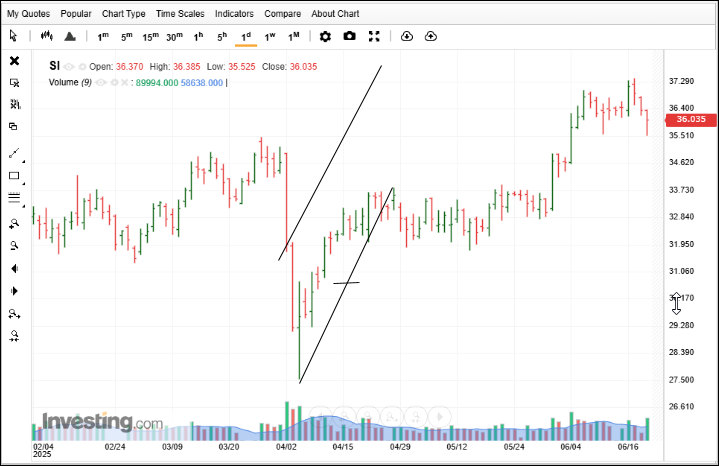The width and height of the screenshot is (719, 466).
Task: Open the About Chart menu
Action: tap(335, 14)
